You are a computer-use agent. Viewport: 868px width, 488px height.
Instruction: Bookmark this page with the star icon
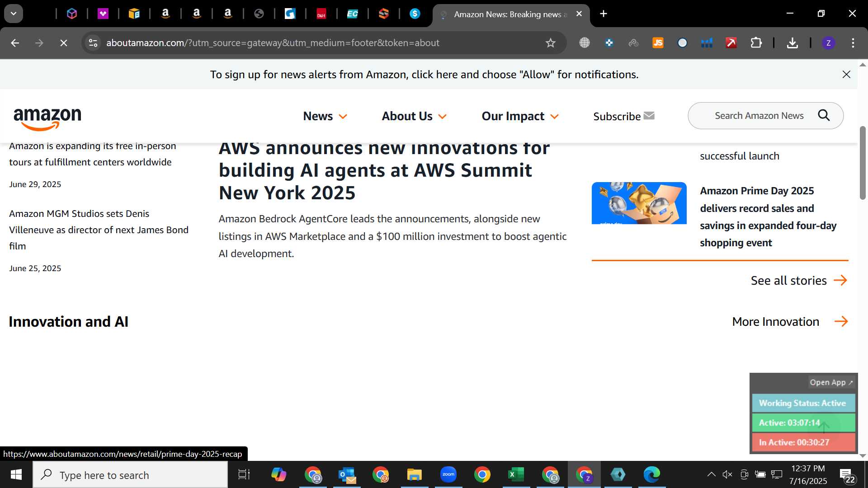(550, 43)
